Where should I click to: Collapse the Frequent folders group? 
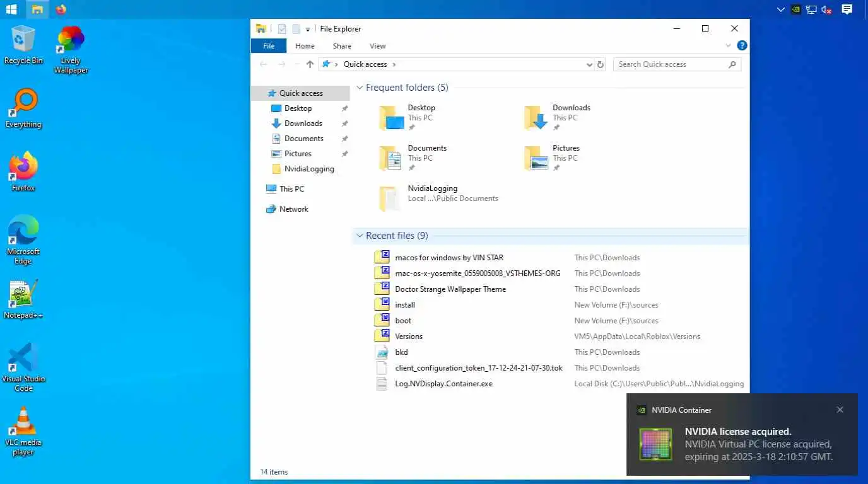pyautogui.click(x=360, y=88)
